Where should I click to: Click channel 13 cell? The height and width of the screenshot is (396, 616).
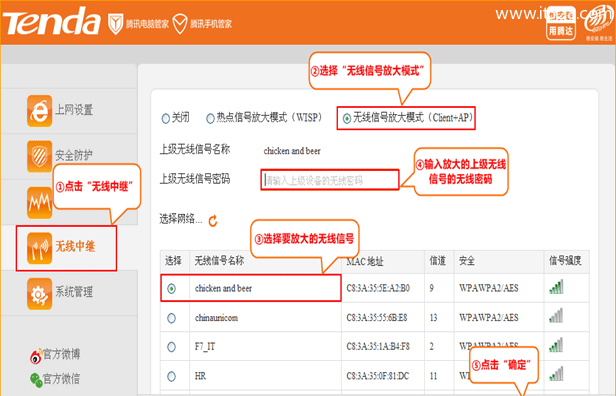(433, 317)
